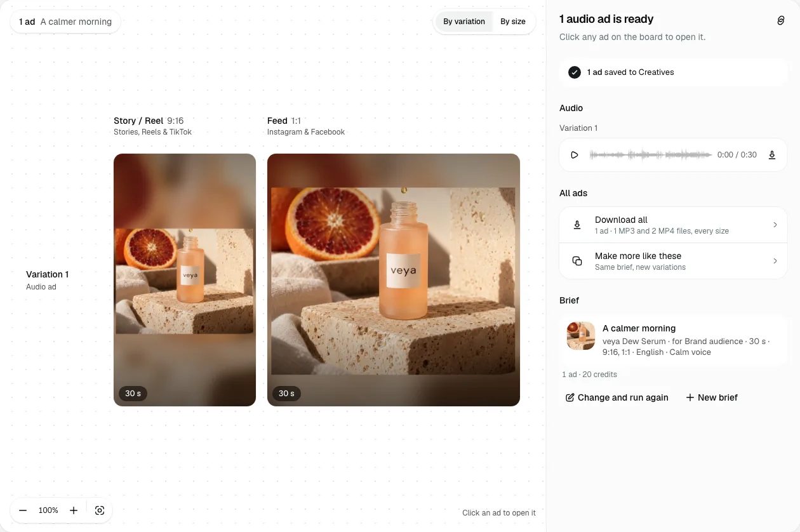
Task: Play the Variation 1 audio
Action: 575,155
